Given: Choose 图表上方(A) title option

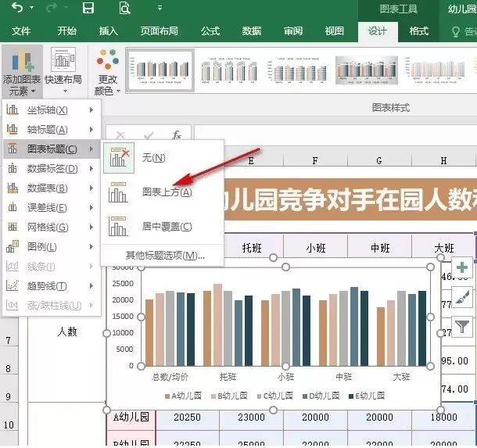Looking at the screenshot, I should 162,192.
